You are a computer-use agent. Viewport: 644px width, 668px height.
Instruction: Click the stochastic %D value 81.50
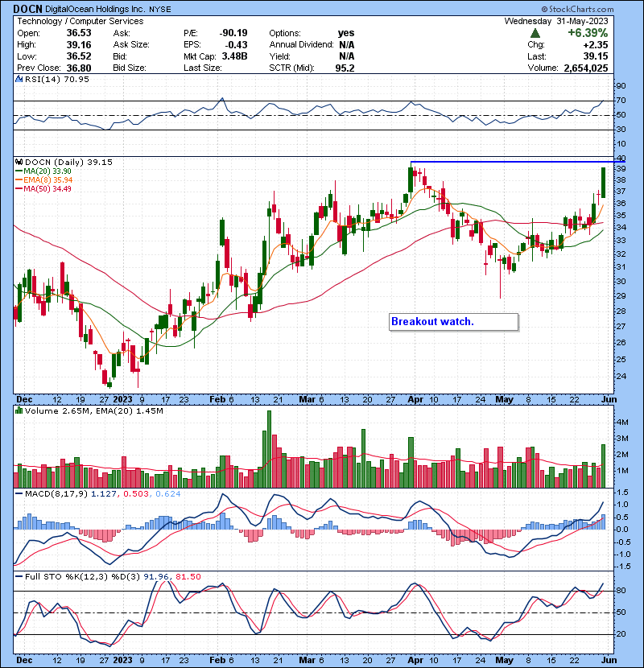point(188,576)
